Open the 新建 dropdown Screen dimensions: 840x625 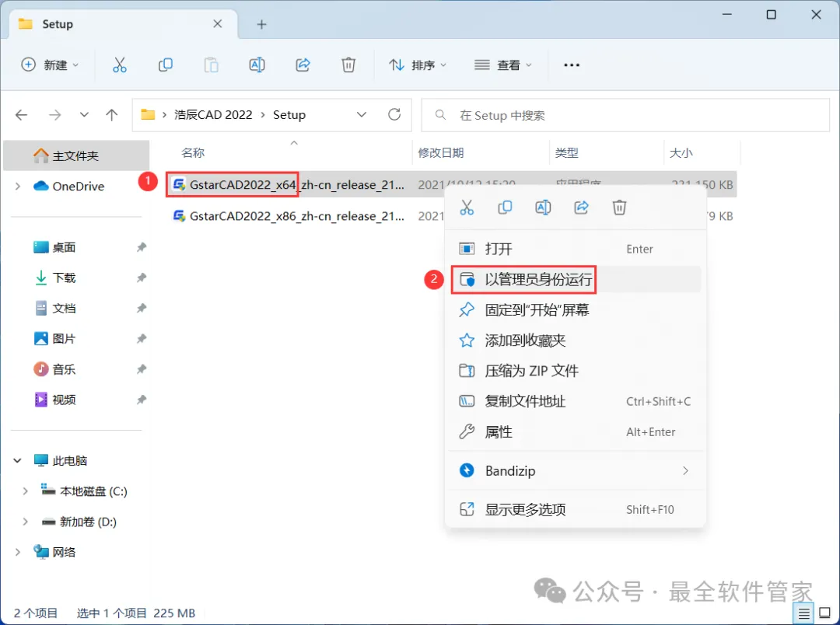[x=49, y=65]
